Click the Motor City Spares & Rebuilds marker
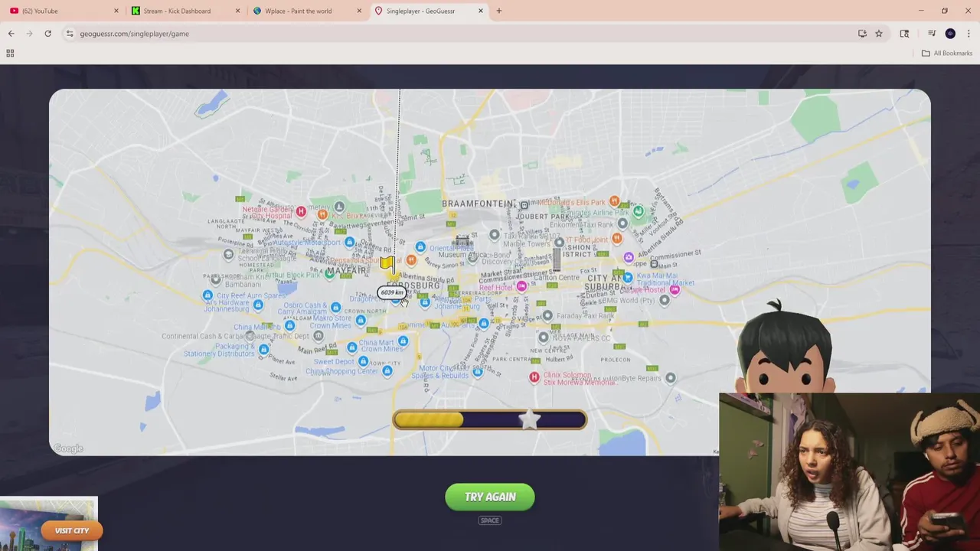 pyautogui.click(x=478, y=372)
